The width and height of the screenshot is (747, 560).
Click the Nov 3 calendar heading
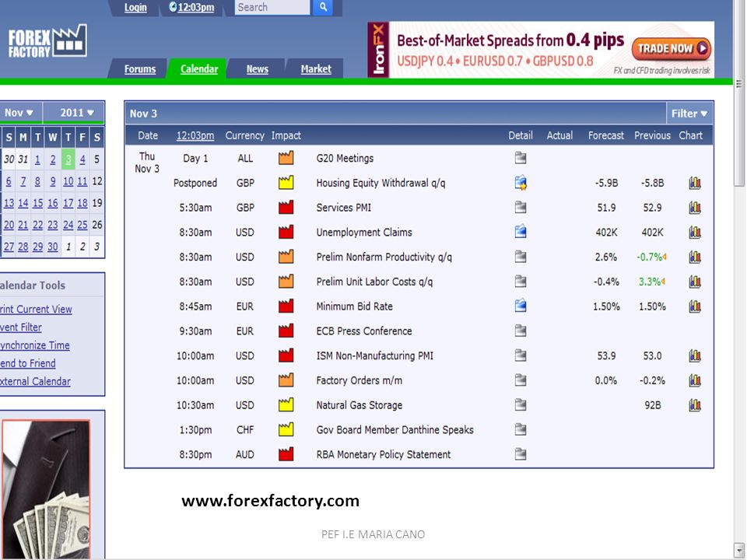pyautogui.click(x=143, y=114)
